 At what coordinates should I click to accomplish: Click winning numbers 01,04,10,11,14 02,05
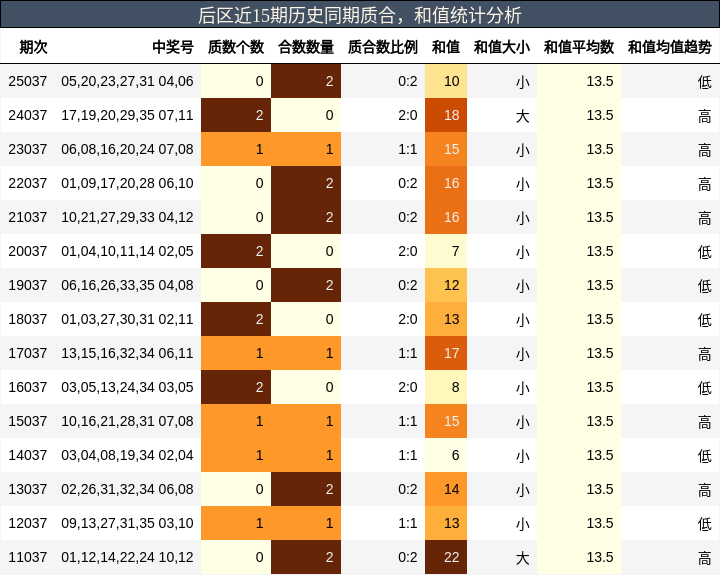[x=127, y=251]
